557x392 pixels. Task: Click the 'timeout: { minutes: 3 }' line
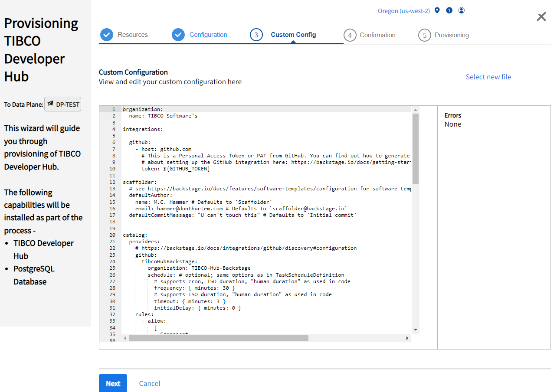pos(190,301)
